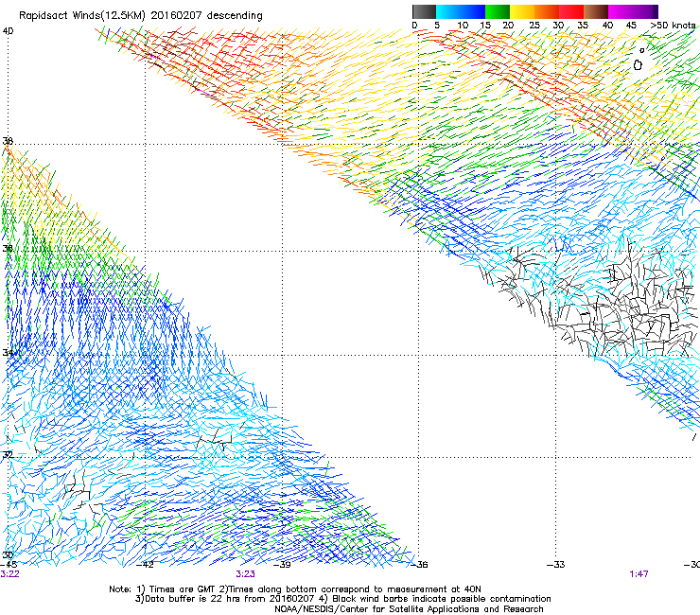
Task: Click the title 'Rapidscat Winds(12.5KM) 20160207 descending'
Action: (x=141, y=15)
